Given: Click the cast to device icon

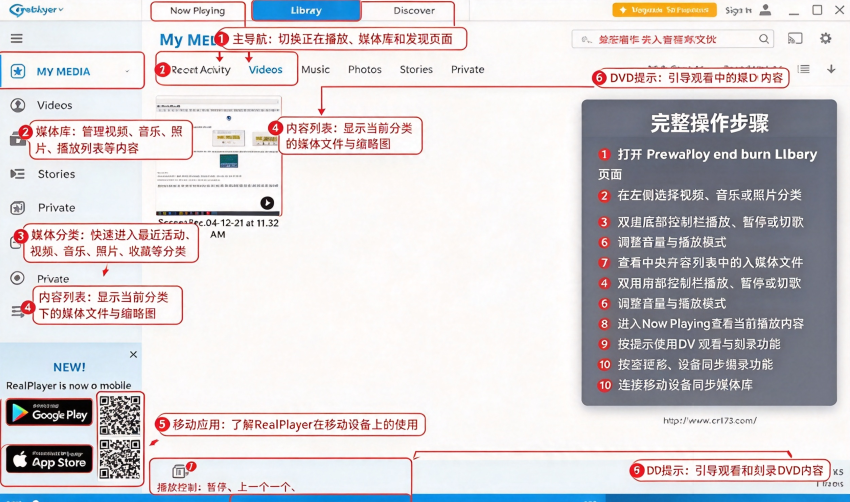Looking at the screenshot, I should 795,38.
